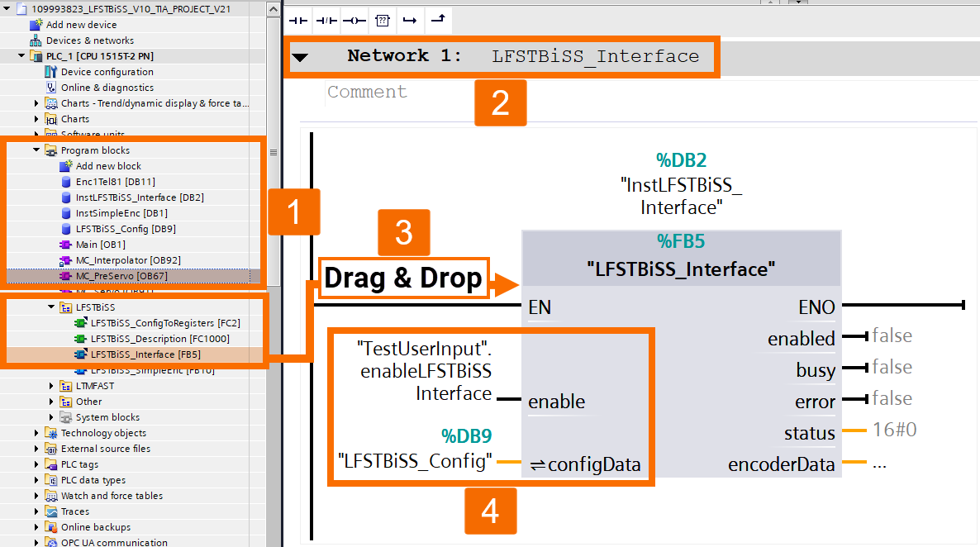980x547 pixels.
Task: Expand Watch and force tables
Action: pyautogui.click(x=36, y=495)
